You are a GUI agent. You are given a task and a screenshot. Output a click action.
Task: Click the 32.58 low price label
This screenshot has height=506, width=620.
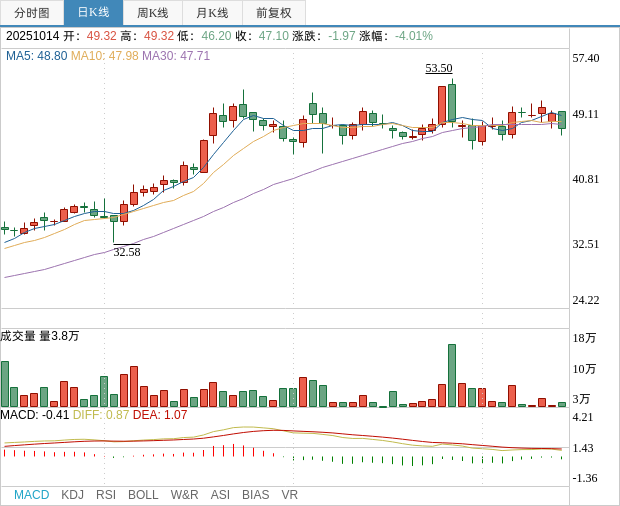pos(127,252)
